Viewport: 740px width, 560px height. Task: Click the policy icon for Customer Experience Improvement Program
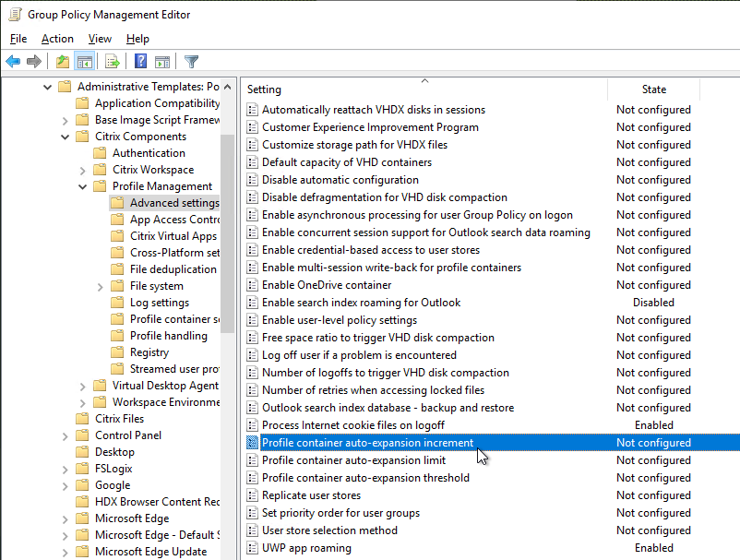point(253,127)
